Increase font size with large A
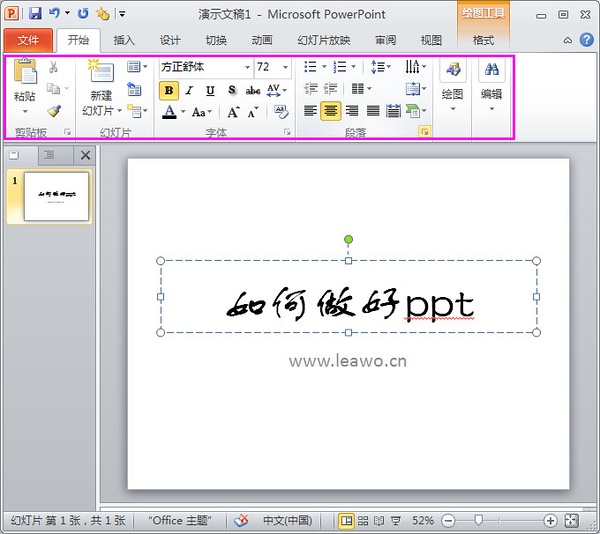 233,112
